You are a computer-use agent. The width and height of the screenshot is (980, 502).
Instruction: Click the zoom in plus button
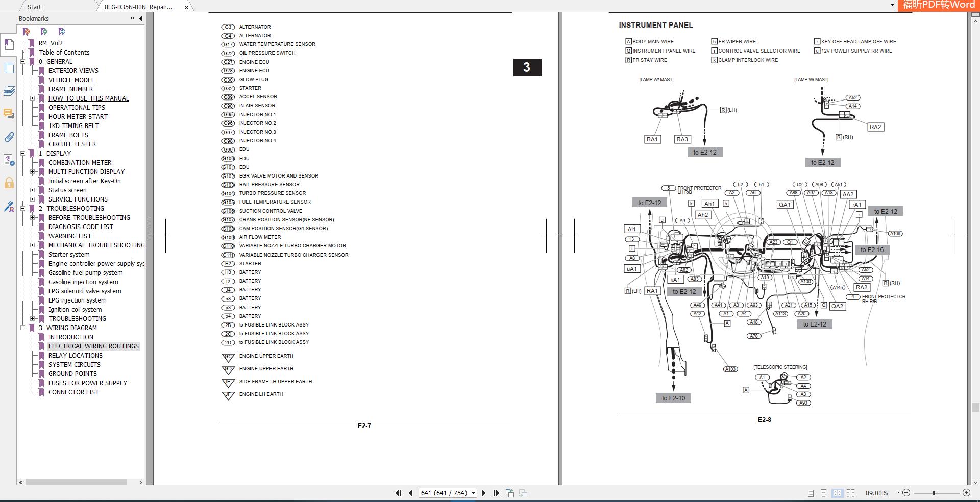(x=966, y=493)
